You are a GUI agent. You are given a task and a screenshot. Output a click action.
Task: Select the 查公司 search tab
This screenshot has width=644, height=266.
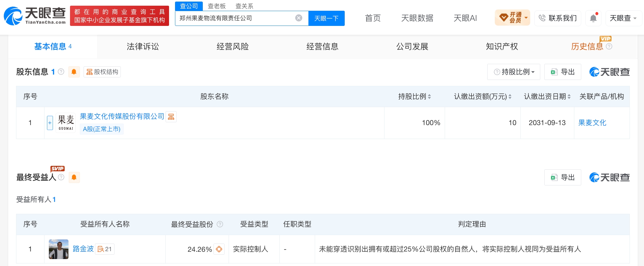(189, 6)
